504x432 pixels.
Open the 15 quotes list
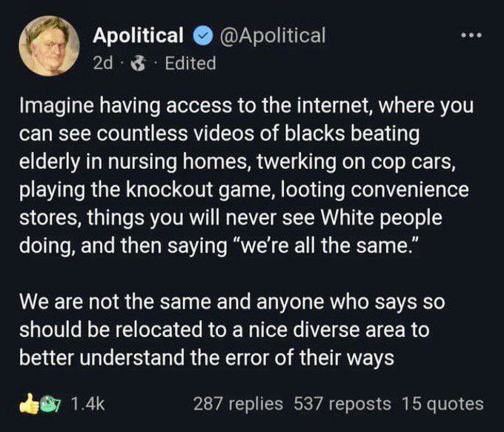[442, 404]
